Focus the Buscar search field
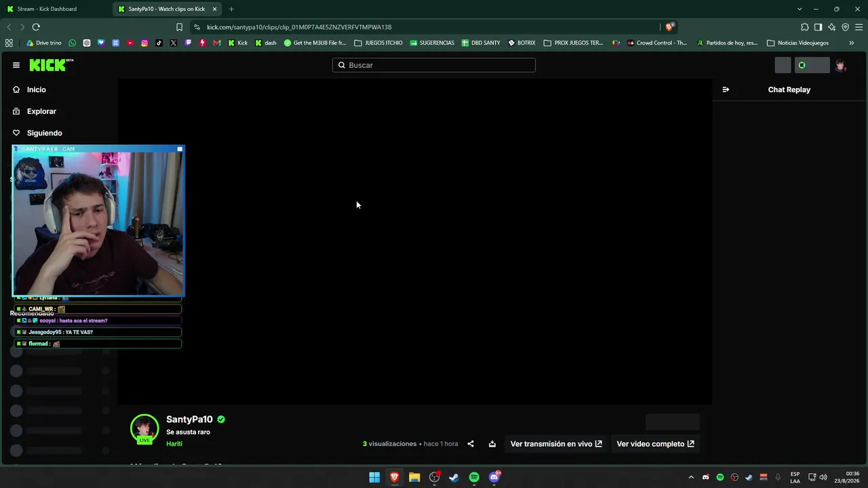This screenshot has width=868, height=488. 434,65
